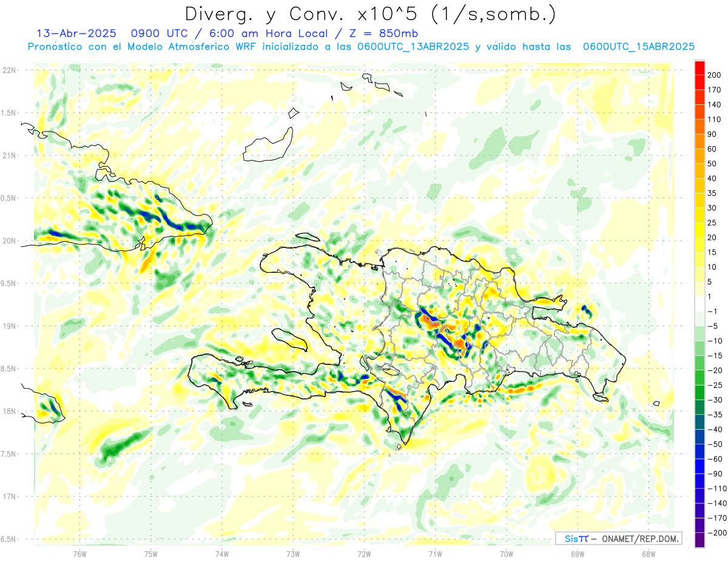Click the longitude label '75W'
The height and width of the screenshot is (562, 728).
[x=150, y=554]
